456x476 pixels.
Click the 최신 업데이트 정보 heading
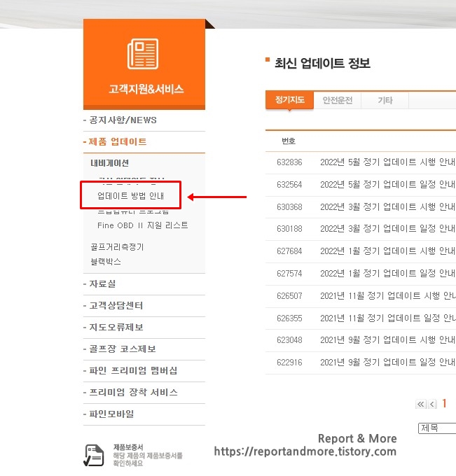tap(322, 63)
